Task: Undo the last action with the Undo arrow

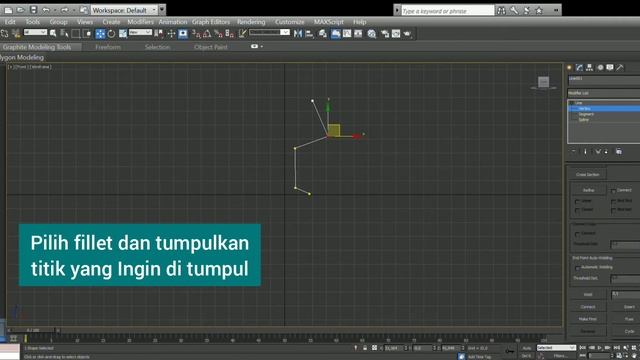Action: (46, 10)
